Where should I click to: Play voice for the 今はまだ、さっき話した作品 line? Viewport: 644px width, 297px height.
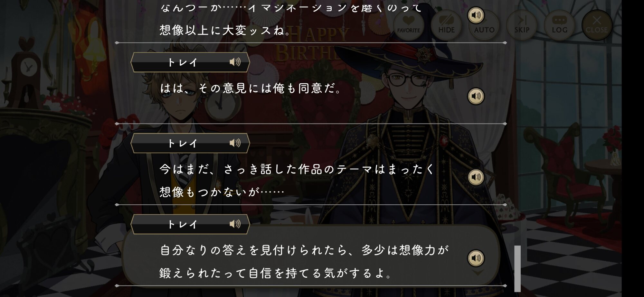tap(476, 177)
